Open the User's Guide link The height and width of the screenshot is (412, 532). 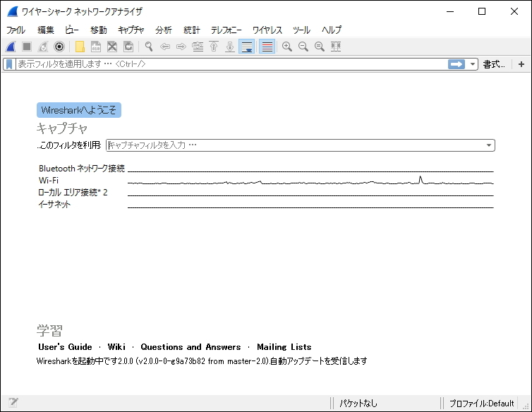65,347
